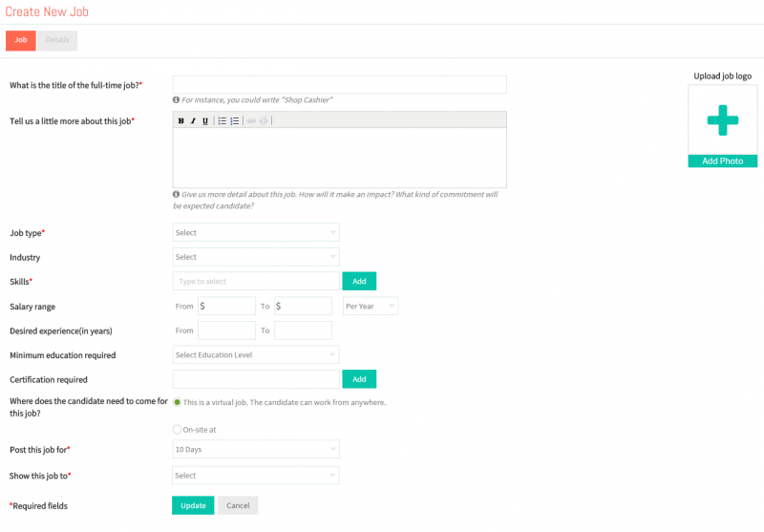Screen dimensions: 764x532
Task: Apply underline formatting in description editor
Action: (x=205, y=120)
